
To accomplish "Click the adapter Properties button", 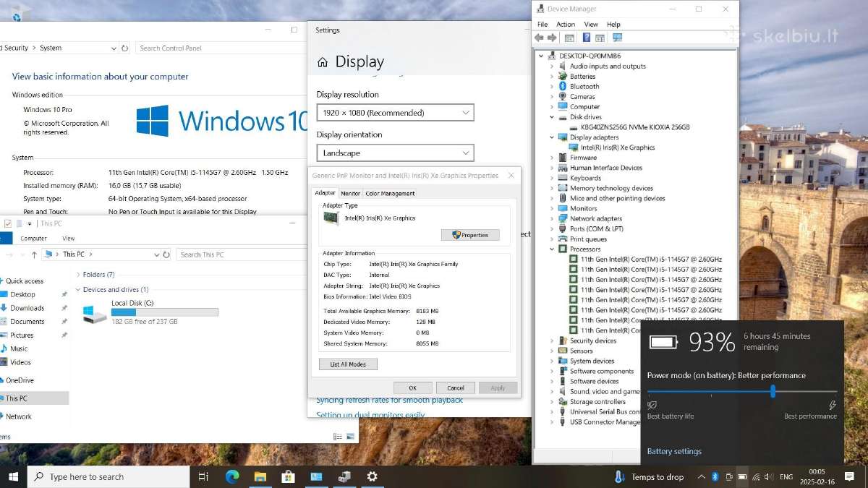I will (x=470, y=235).
